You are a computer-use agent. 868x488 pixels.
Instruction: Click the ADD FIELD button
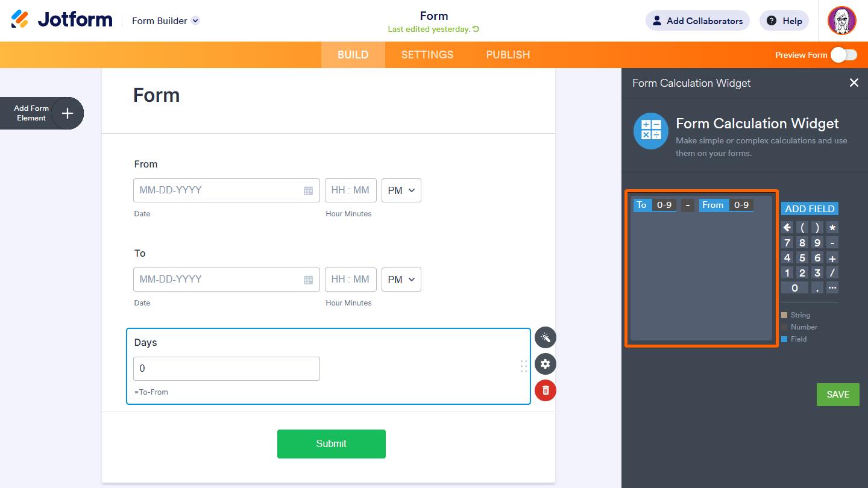810,208
